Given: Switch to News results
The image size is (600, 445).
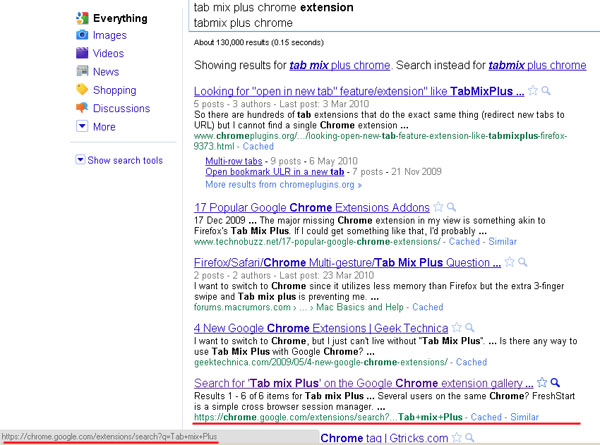Looking at the screenshot, I should [106, 72].
